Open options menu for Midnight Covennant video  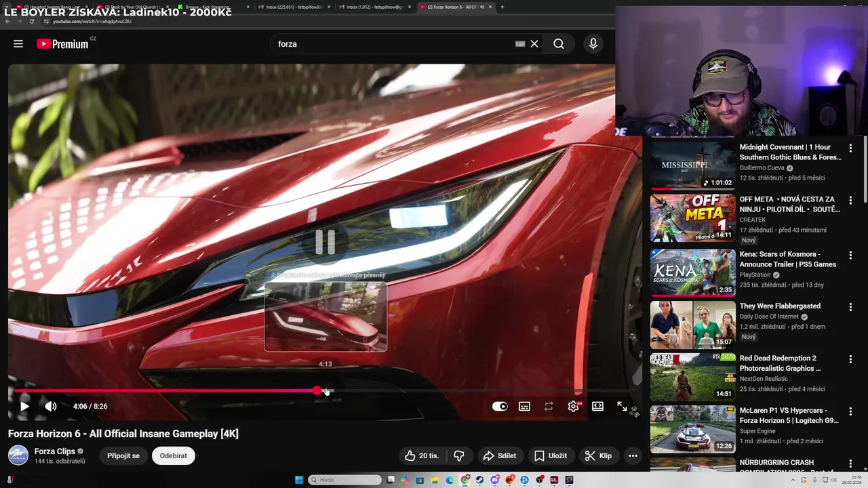[850, 148]
